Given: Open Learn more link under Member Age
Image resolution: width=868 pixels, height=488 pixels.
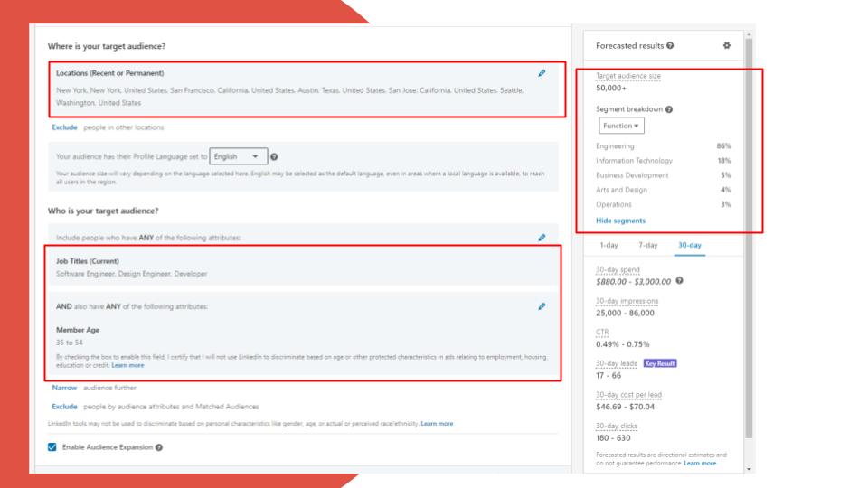Looking at the screenshot, I should 127,365.
